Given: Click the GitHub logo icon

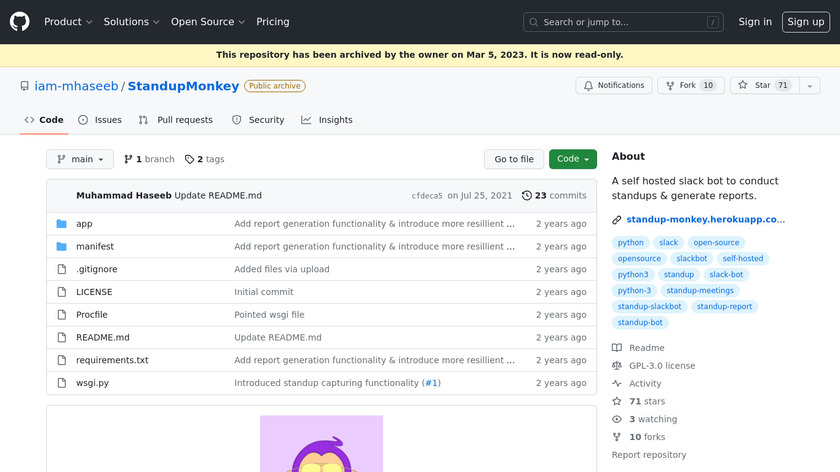Looking at the screenshot, I should coord(20,22).
